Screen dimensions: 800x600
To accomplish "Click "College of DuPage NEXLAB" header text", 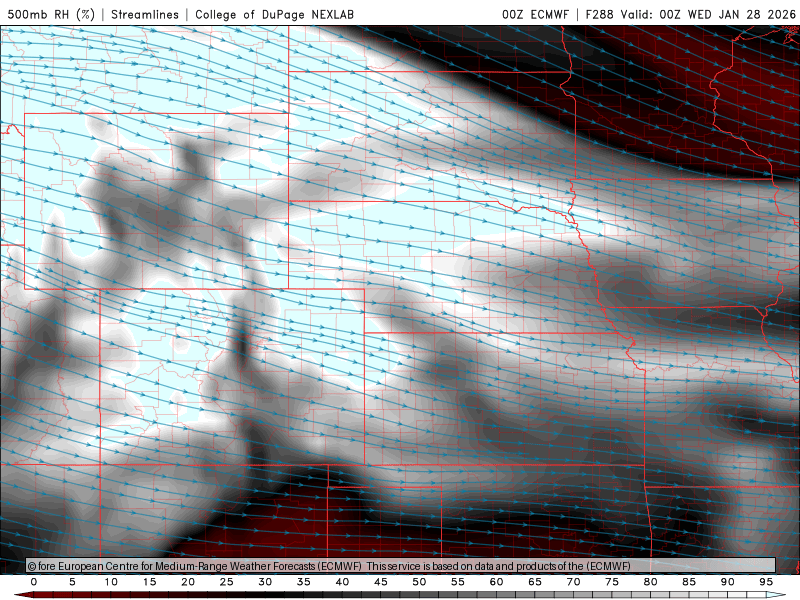I will pos(274,14).
